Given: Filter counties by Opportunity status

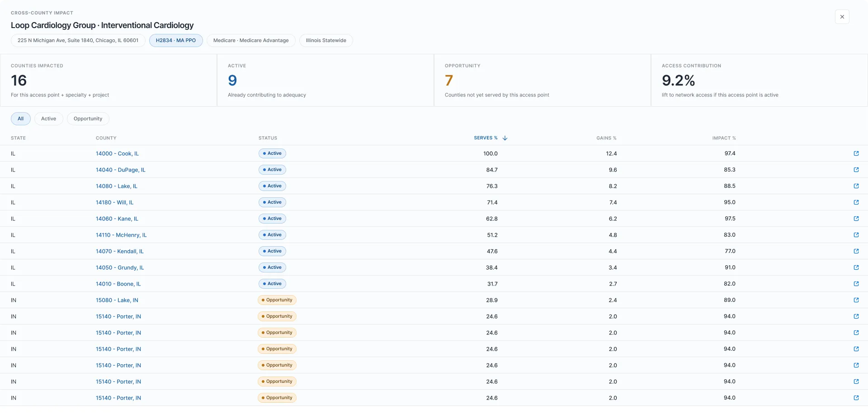Looking at the screenshot, I should tap(88, 119).
